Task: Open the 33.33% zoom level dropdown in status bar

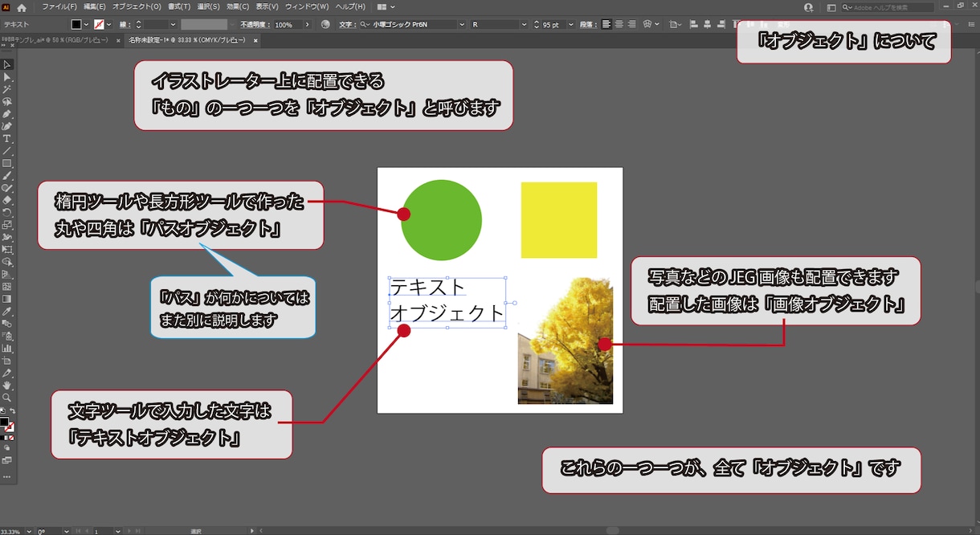Action: 30,531
